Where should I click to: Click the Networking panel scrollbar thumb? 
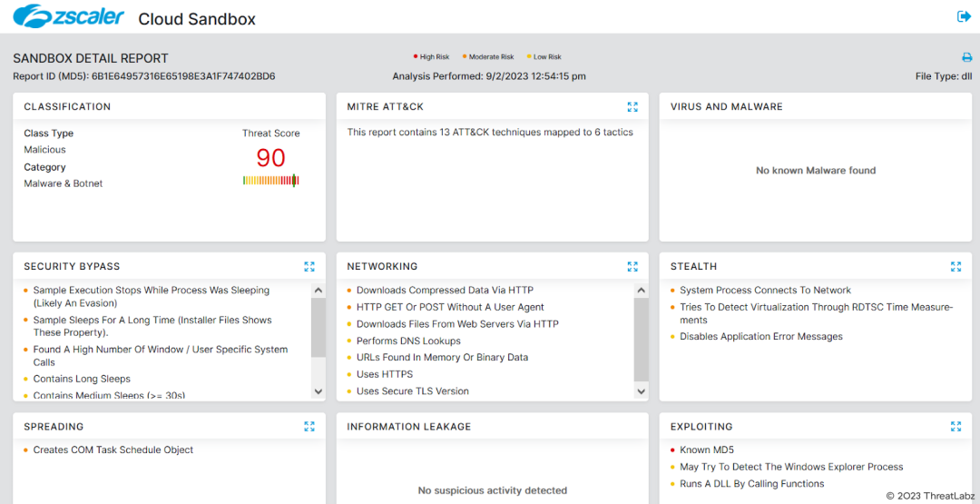pos(641,338)
